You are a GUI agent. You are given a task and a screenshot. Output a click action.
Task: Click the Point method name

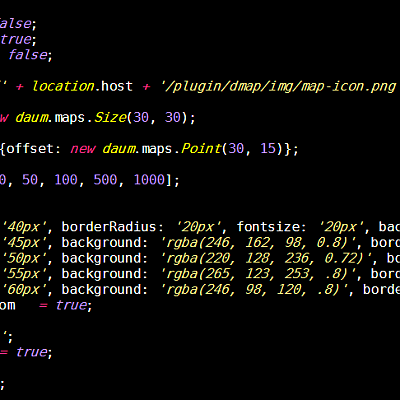click(201, 149)
